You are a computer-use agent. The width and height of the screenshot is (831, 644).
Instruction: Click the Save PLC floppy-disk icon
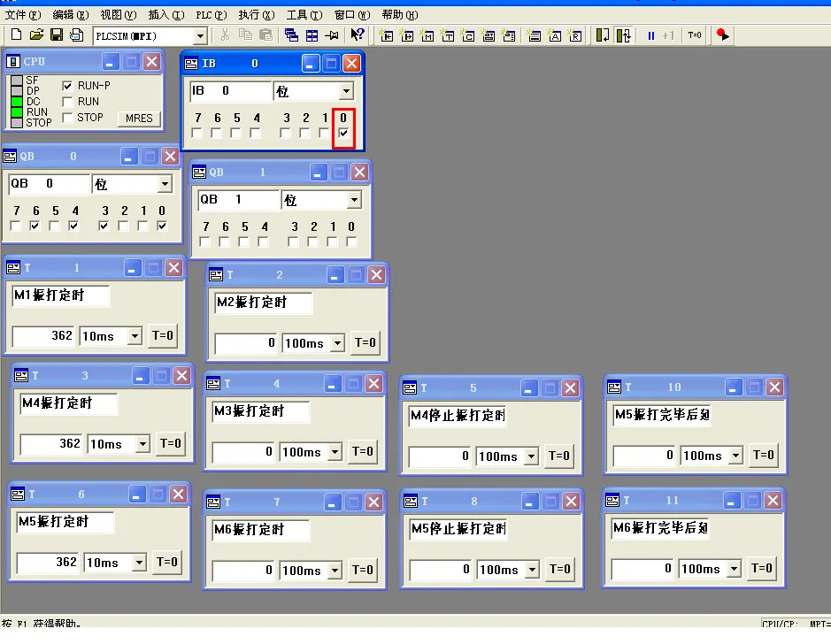[x=56, y=35]
